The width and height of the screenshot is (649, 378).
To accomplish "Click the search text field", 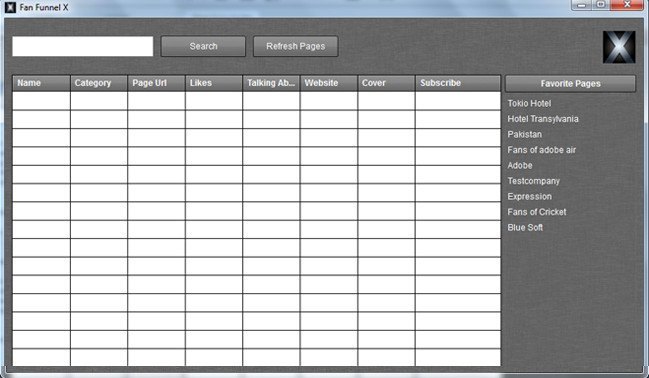I will coord(83,46).
